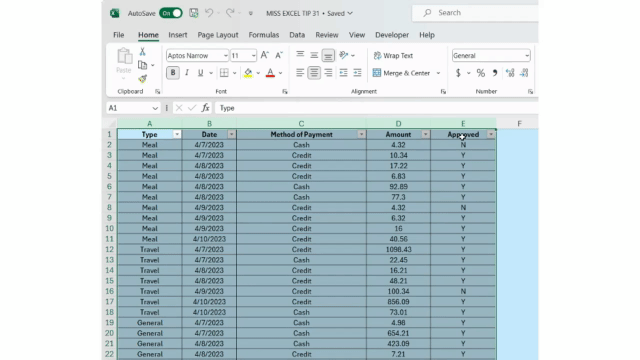This screenshot has height=360, width=640.
Task: Open the Amount column filter dropdown
Action: click(425, 134)
